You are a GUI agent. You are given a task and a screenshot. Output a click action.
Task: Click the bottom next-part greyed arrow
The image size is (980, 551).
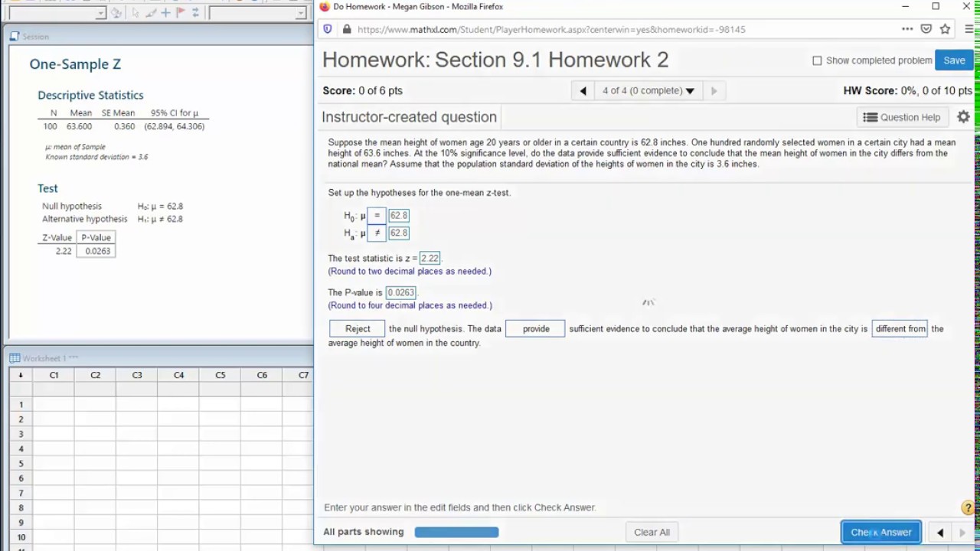point(962,533)
